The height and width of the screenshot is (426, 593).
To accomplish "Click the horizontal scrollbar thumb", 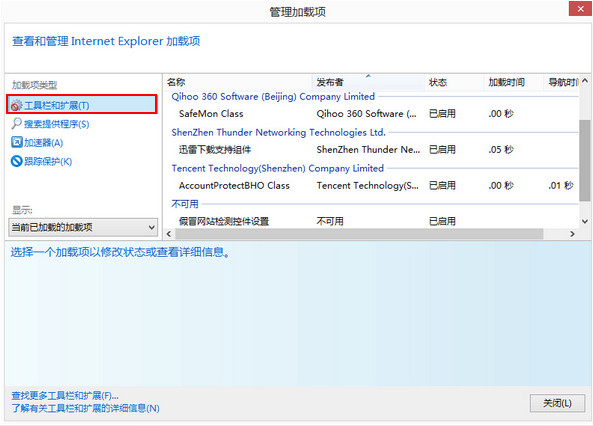I will [x=359, y=234].
